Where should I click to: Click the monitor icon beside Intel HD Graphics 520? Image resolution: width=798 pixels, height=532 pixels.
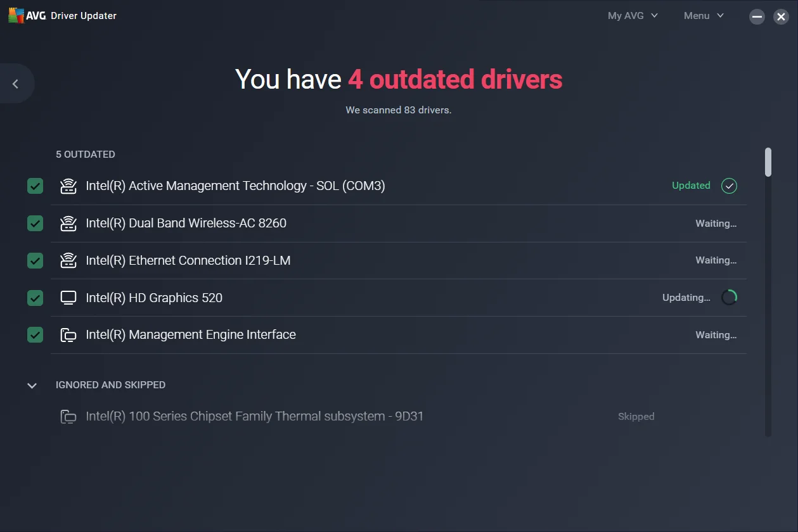click(68, 298)
